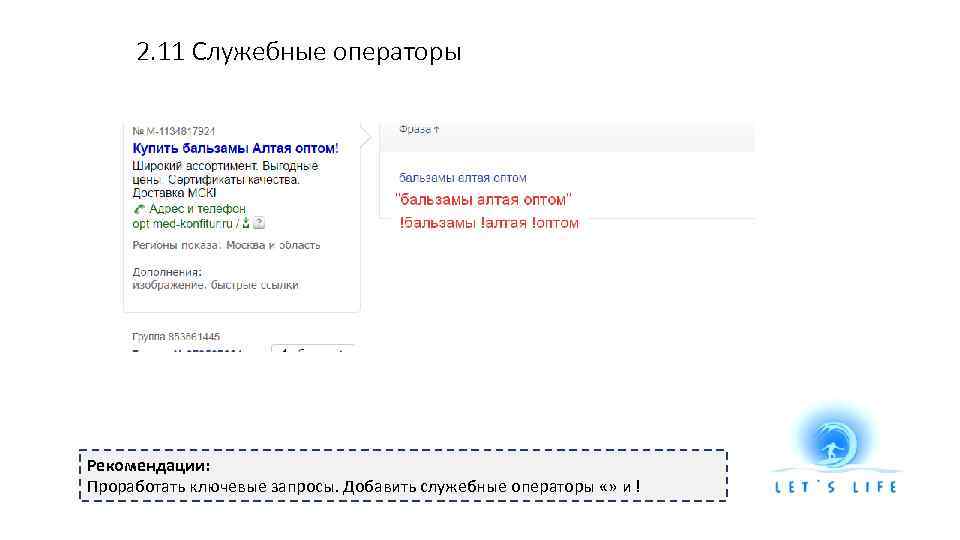Click the phone icon beside 'Адрес и телефон'
Image resolution: width=960 pixels, height=540 pixels.
click(x=139, y=209)
